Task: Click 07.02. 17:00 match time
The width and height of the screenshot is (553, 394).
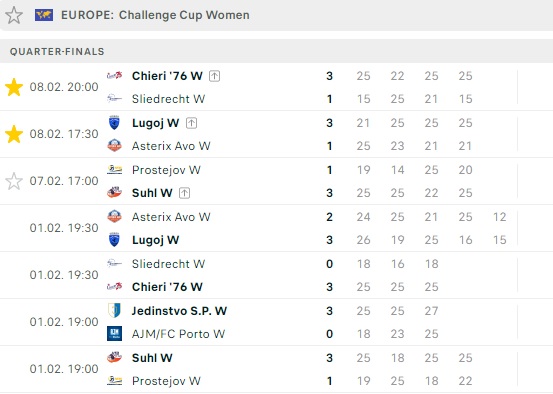Action: pos(64,181)
